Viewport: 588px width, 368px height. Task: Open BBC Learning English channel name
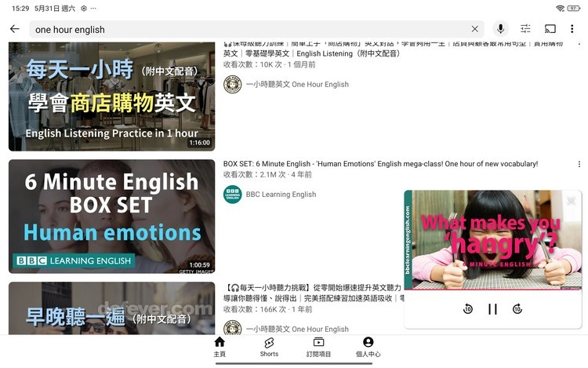click(281, 195)
